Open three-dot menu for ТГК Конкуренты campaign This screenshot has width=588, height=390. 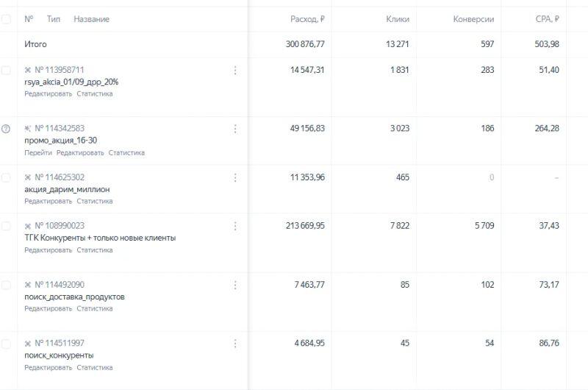pyautogui.click(x=235, y=226)
